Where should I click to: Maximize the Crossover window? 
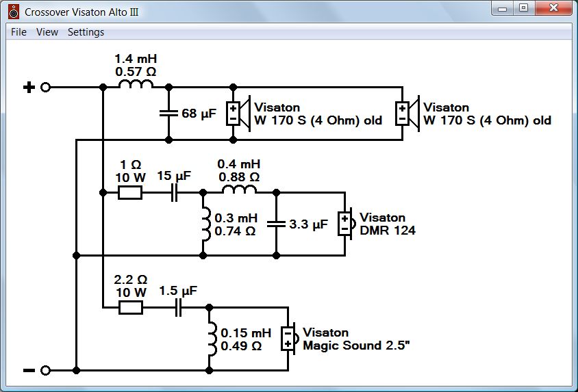pyautogui.click(x=523, y=8)
